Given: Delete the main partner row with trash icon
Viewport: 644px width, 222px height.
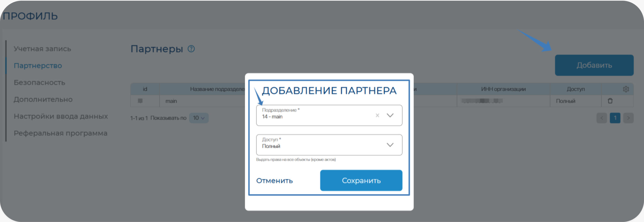Looking at the screenshot, I should [x=610, y=101].
